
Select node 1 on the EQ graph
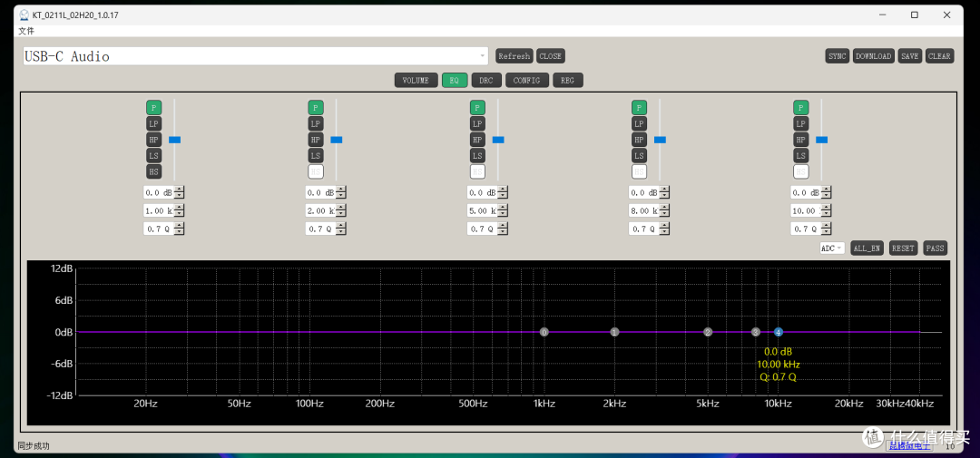[x=615, y=333]
